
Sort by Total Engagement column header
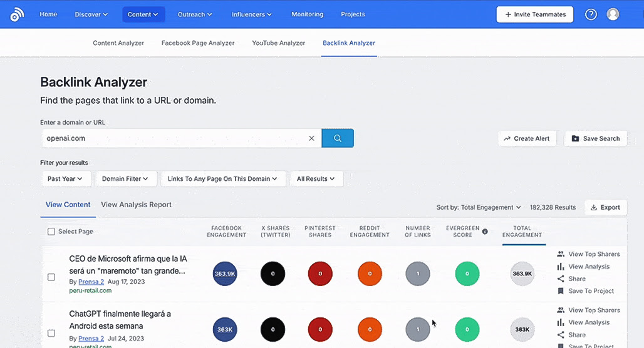point(522,232)
